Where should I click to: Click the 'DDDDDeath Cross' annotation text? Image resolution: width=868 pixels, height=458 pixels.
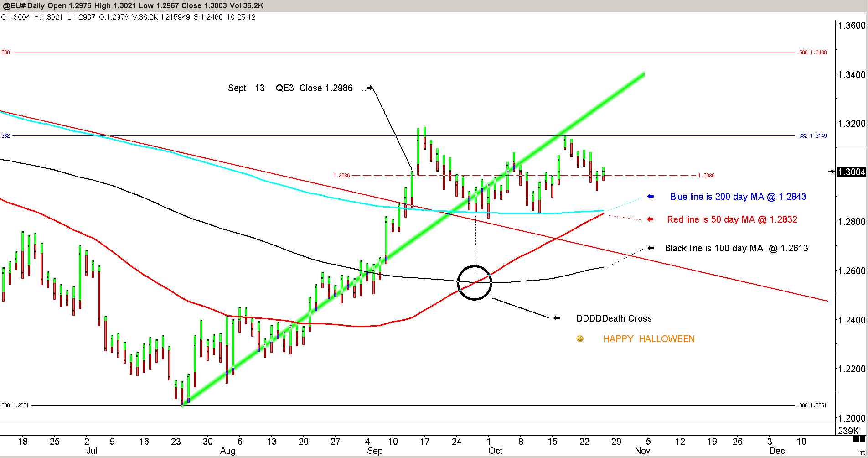pyautogui.click(x=614, y=318)
